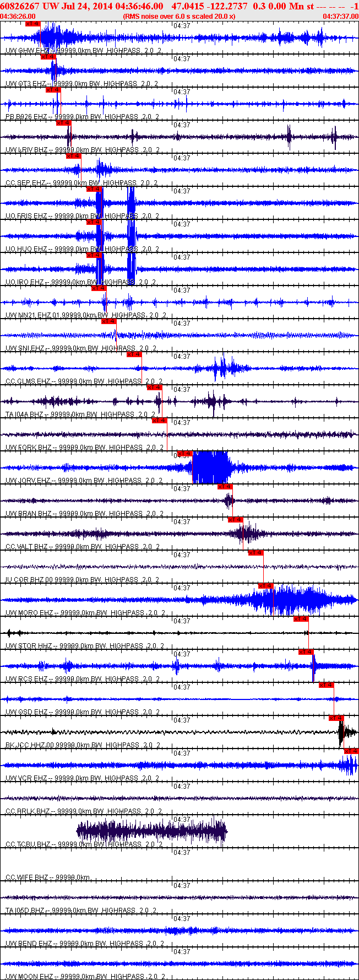
Task: Click the red pick marker on IU COR trace
Action: click(x=255, y=553)
